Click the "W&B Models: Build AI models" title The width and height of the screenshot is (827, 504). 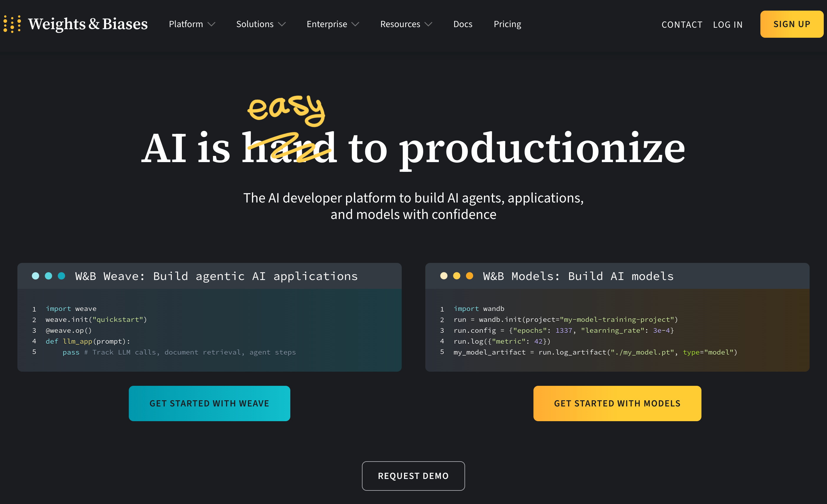tap(578, 276)
